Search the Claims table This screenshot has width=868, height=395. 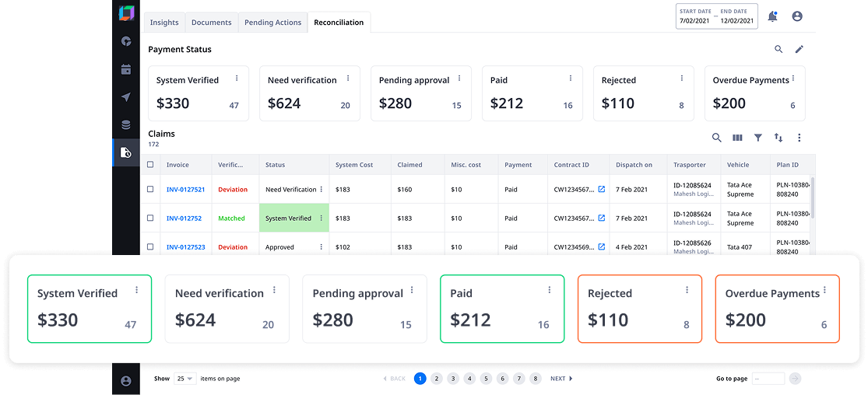(716, 138)
